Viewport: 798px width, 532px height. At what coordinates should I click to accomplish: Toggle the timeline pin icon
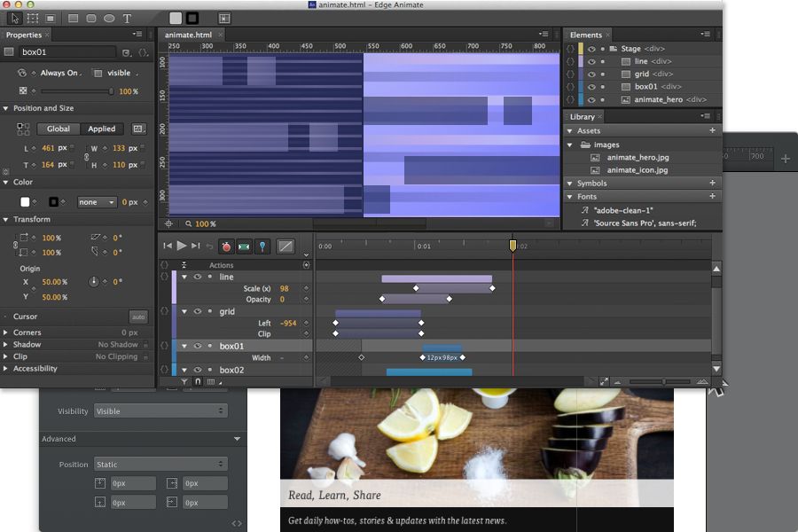click(x=262, y=246)
